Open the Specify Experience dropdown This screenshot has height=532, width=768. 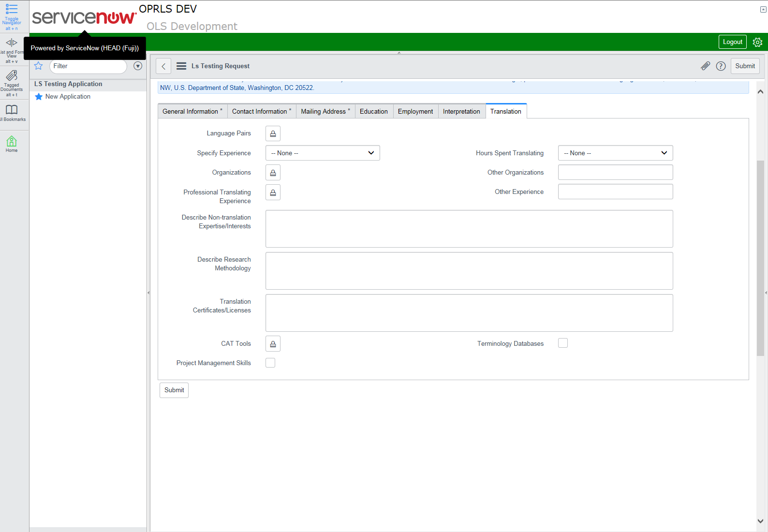click(323, 153)
